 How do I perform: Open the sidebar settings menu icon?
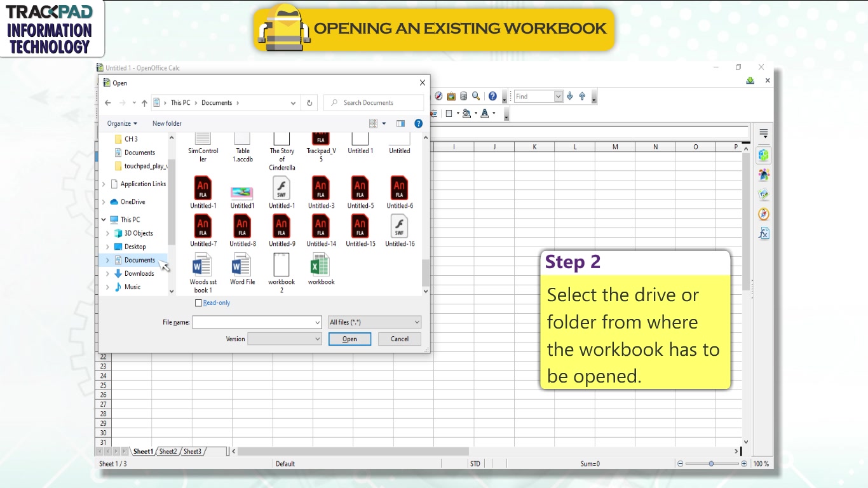click(764, 133)
